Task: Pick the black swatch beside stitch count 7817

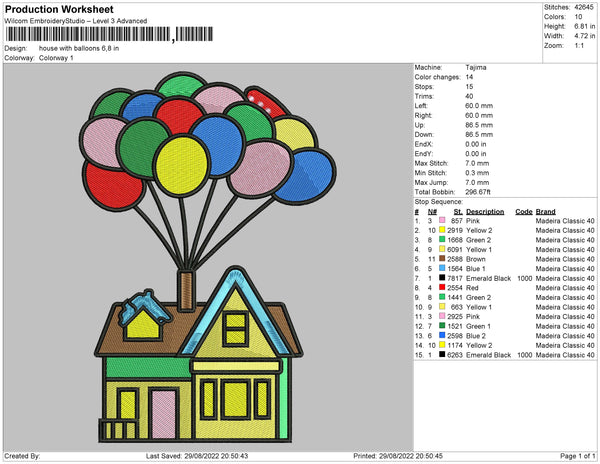Action: click(442, 278)
